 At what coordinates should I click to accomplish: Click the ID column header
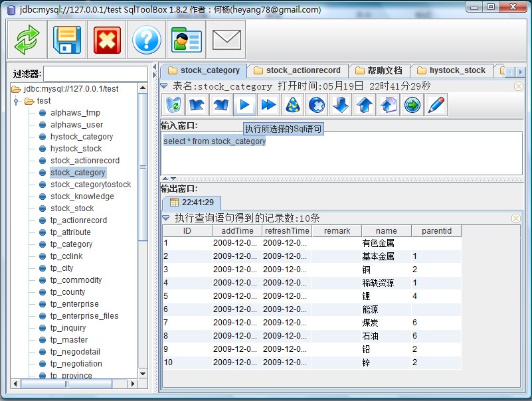[187, 231]
